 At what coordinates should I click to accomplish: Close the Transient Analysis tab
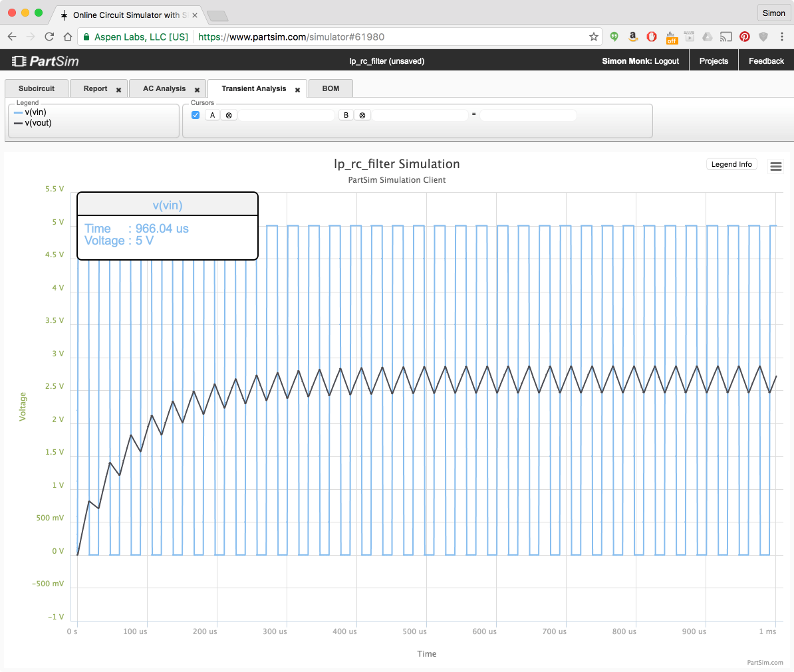(297, 90)
